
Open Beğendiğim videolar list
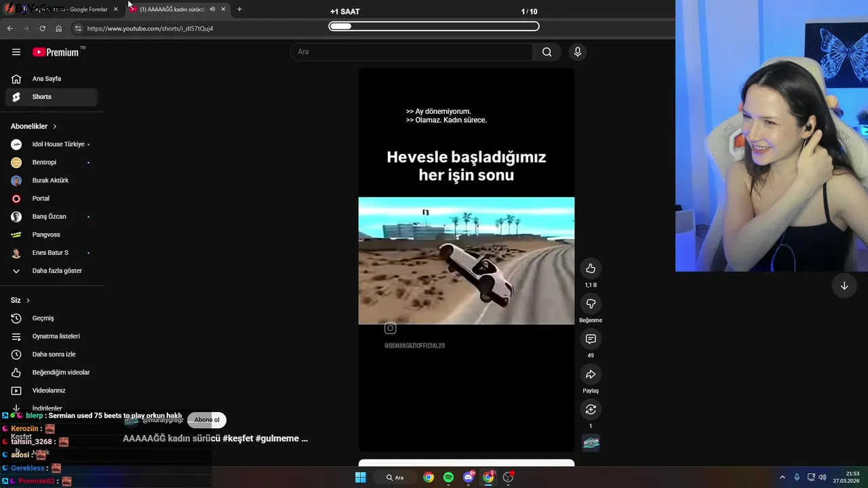point(52,373)
